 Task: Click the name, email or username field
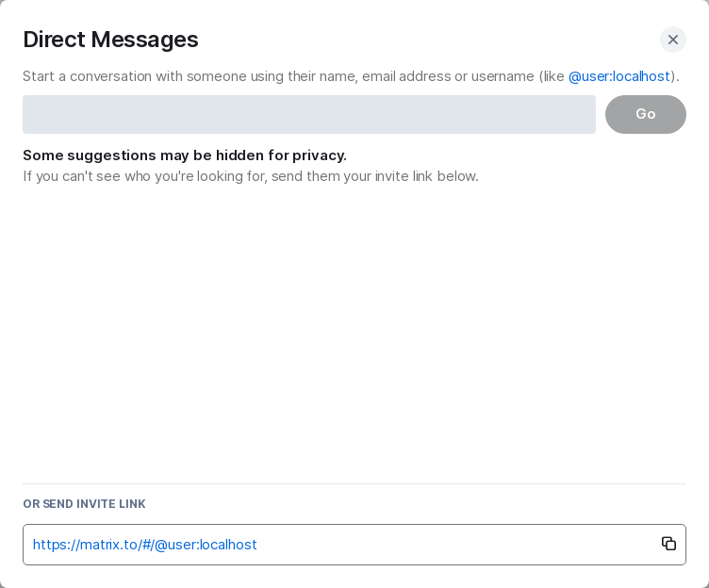tap(309, 114)
